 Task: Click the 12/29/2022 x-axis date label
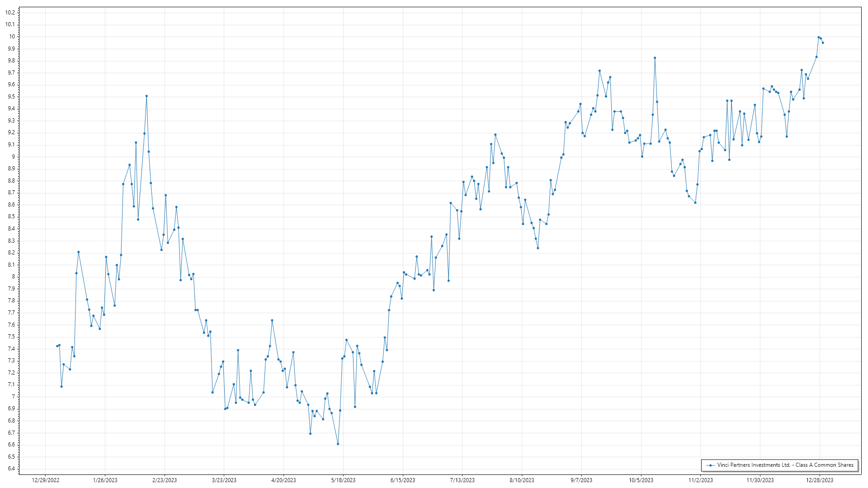[46, 480]
